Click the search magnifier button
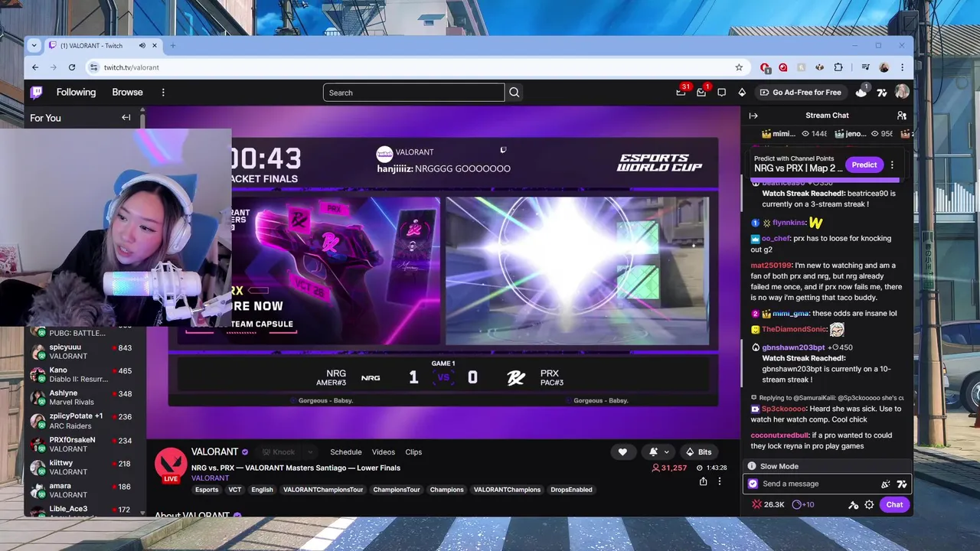 pyautogui.click(x=514, y=93)
